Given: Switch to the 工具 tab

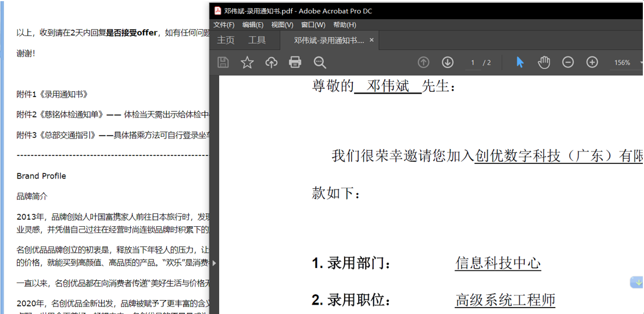Looking at the screenshot, I should click(257, 40).
